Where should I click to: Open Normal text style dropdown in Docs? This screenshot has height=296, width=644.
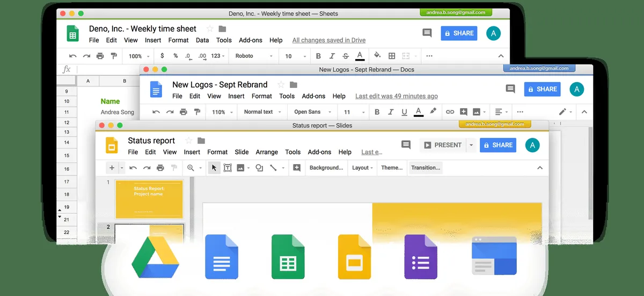[262, 112]
